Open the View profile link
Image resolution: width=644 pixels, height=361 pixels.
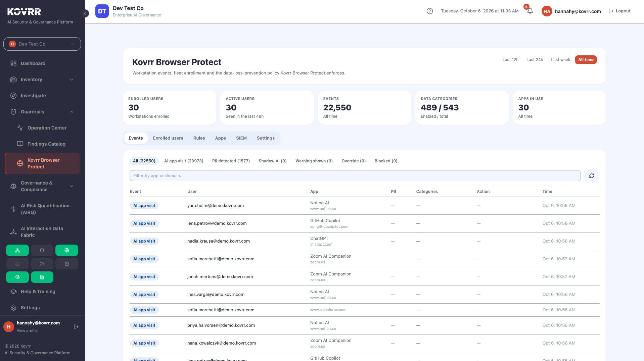pyautogui.click(x=27, y=330)
